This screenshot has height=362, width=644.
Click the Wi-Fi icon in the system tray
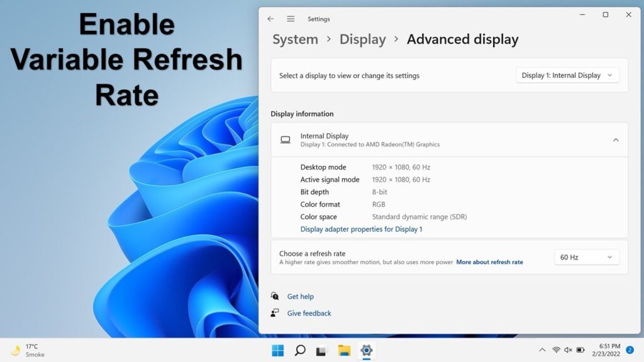click(557, 350)
